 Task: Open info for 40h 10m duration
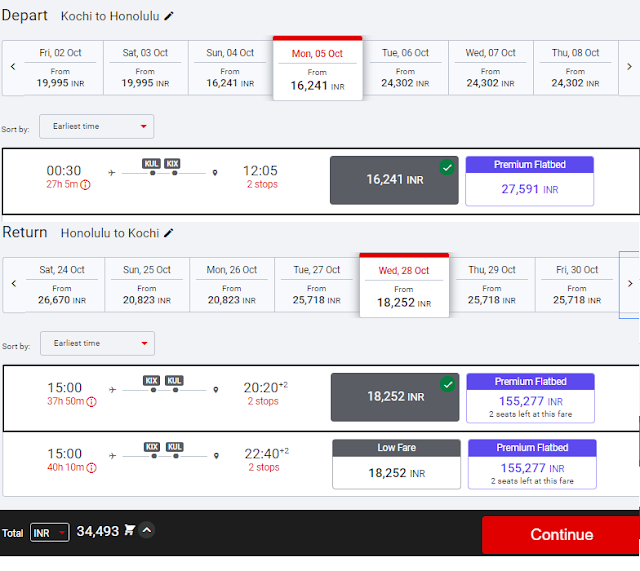tap(91, 468)
